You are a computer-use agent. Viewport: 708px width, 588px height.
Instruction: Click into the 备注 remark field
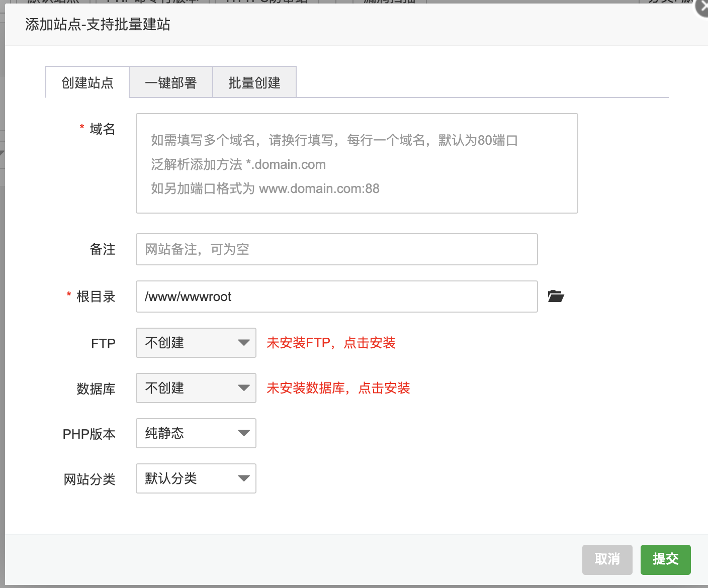pos(336,249)
